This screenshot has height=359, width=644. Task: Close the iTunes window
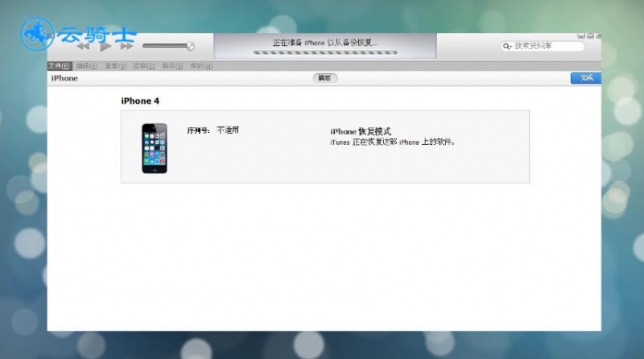point(598,35)
